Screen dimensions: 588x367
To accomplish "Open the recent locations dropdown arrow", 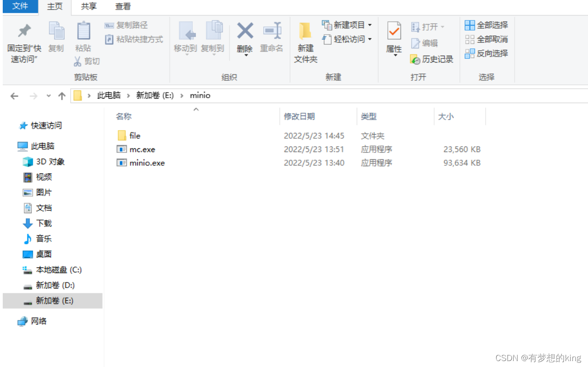I will [49, 96].
